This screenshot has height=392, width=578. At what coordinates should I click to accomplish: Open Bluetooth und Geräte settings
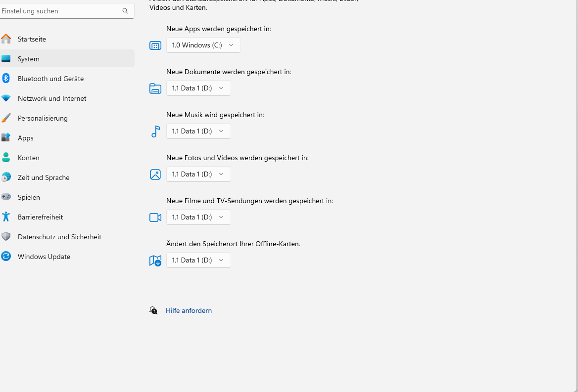[x=67, y=79]
